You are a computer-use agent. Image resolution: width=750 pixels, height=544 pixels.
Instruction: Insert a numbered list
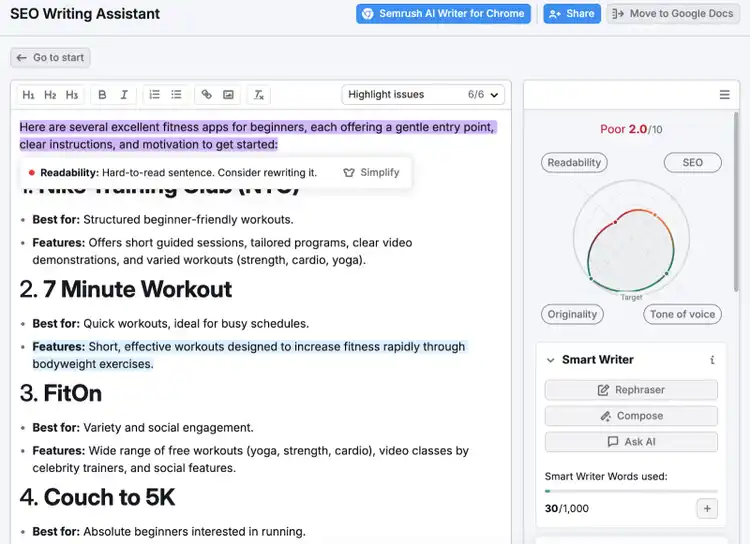coord(154,95)
